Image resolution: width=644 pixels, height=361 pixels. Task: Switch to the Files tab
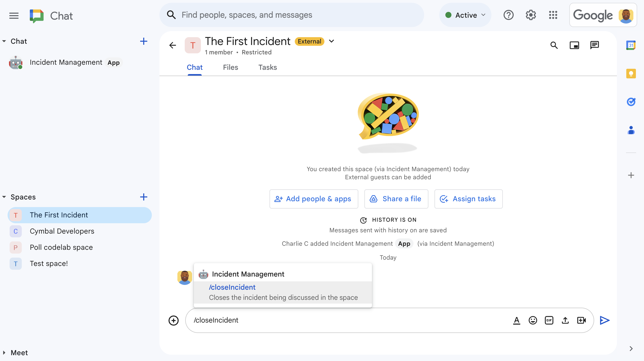tap(231, 67)
